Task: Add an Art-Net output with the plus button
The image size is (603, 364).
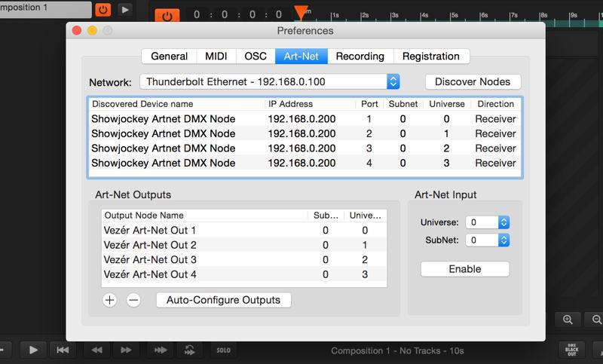Action: coord(110,300)
